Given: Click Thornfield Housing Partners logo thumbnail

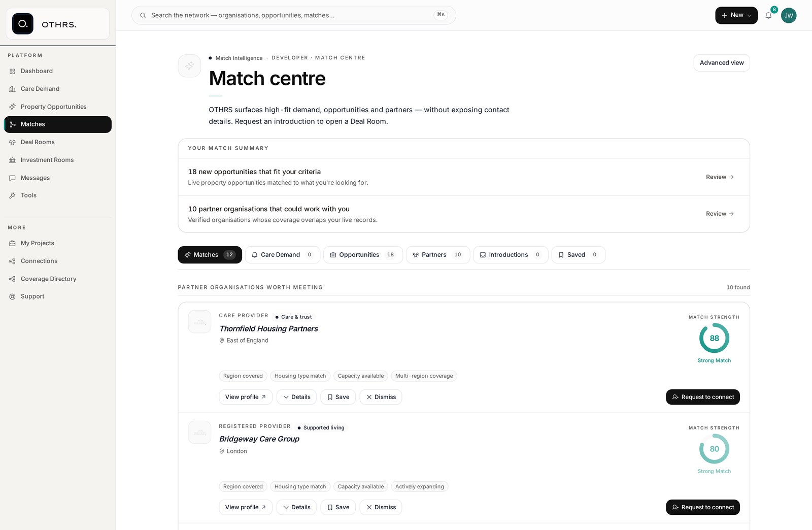Looking at the screenshot, I should pyautogui.click(x=199, y=322).
